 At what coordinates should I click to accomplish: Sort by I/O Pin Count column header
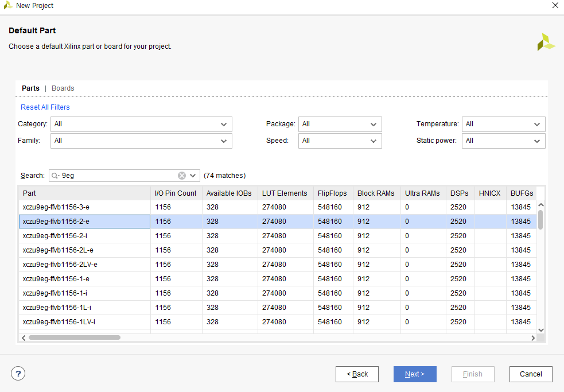(176, 193)
